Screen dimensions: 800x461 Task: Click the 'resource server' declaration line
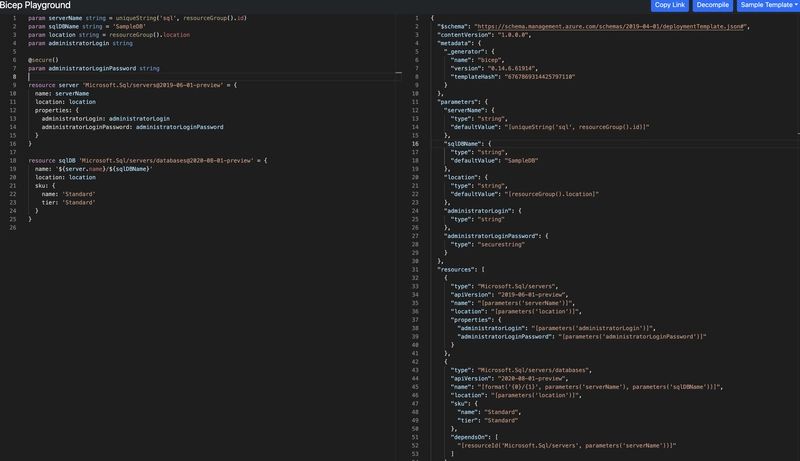click(x=132, y=85)
